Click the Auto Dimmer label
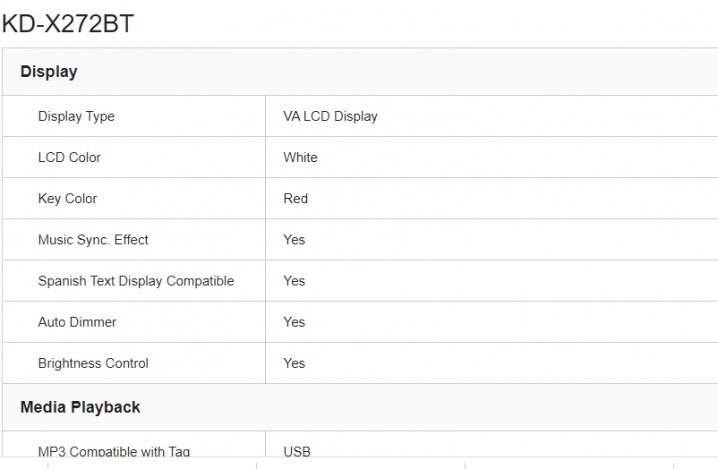 coord(77,322)
